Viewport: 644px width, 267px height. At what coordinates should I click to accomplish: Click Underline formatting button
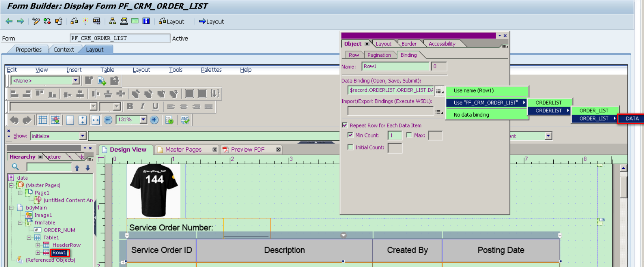tap(155, 106)
